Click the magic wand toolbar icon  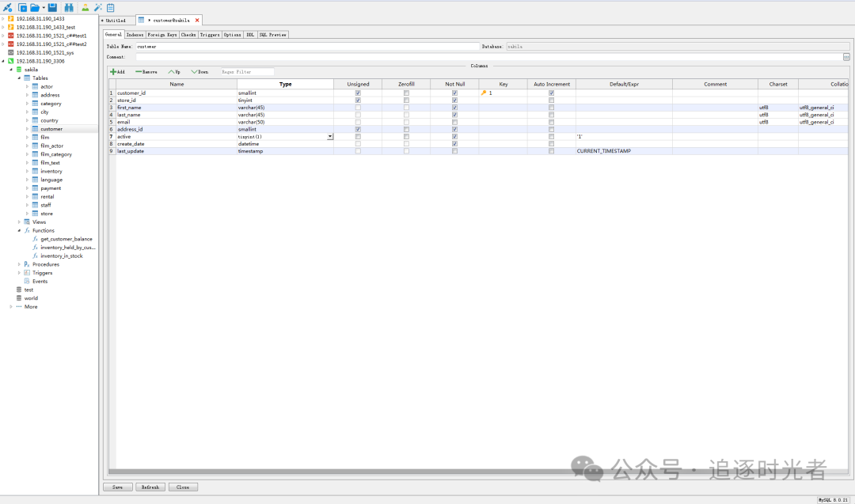[x=98, y=7]
